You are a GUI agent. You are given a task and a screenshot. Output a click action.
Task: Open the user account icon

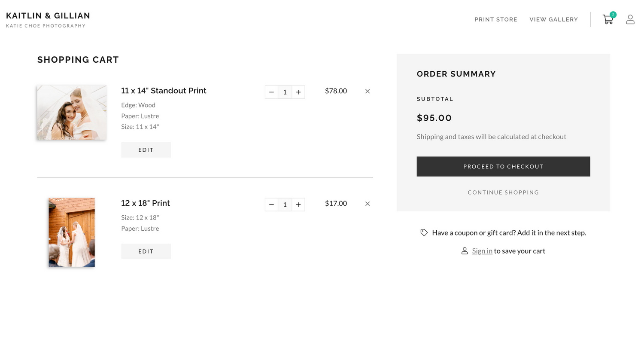[630, 19]
